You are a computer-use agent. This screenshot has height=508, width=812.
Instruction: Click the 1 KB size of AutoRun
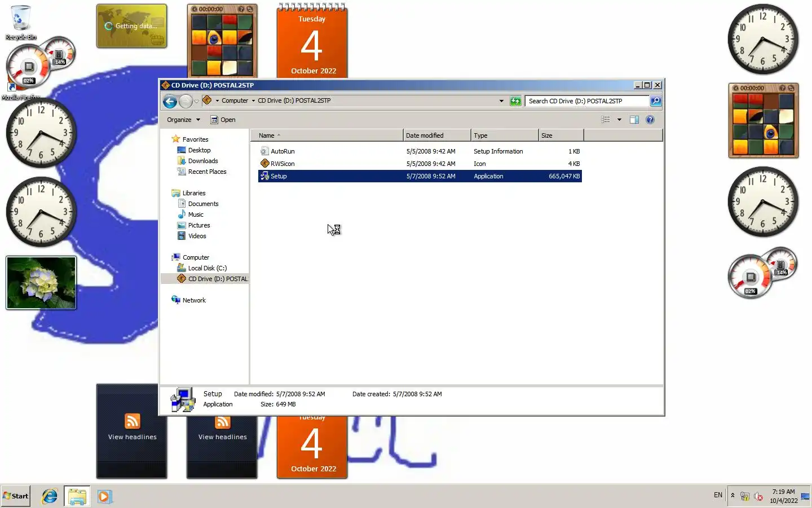(574, 151)
